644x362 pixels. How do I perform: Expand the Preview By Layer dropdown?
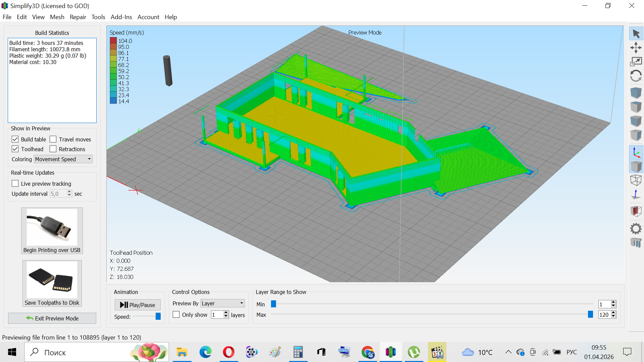pyautogui.click(x=222, y=303)
